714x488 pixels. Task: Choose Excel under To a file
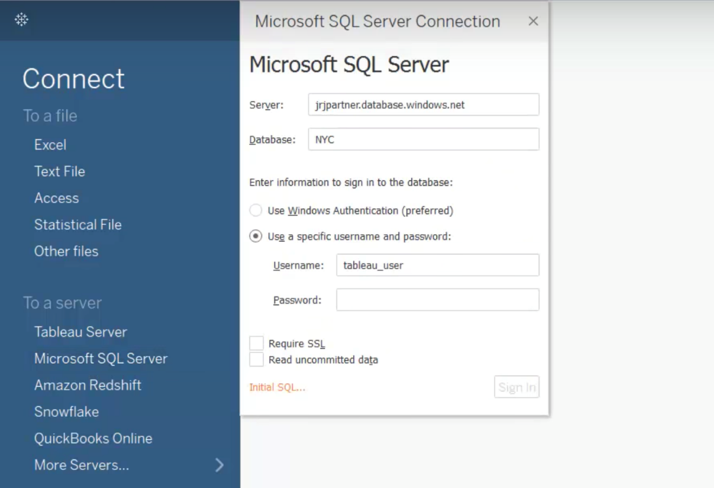pos(51,145)
